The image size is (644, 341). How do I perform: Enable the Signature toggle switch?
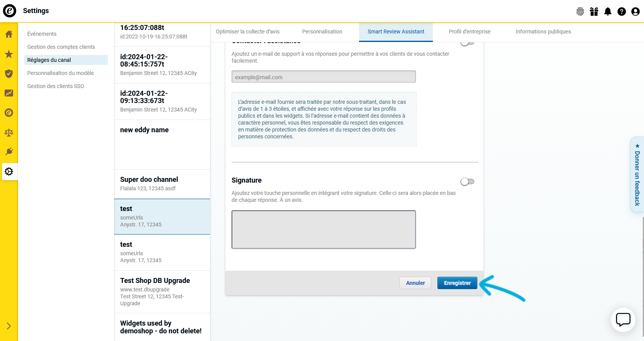coord(467,181)
